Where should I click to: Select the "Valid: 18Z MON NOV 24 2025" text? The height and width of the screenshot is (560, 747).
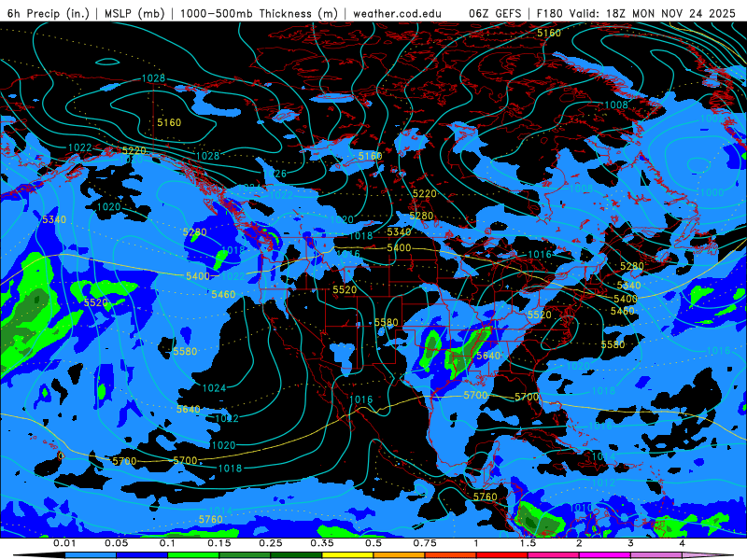pos(653,13)
